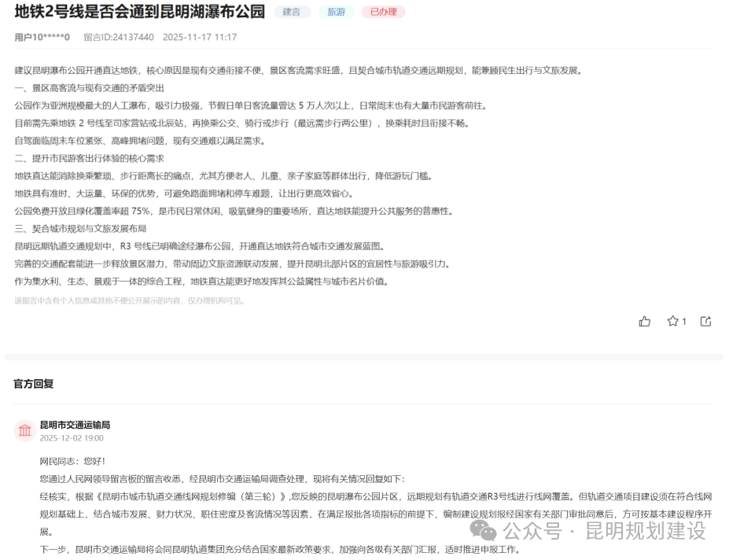
Task: Toggle the star favorite icon
Action: pyautogui.click(x=674, y=322)
